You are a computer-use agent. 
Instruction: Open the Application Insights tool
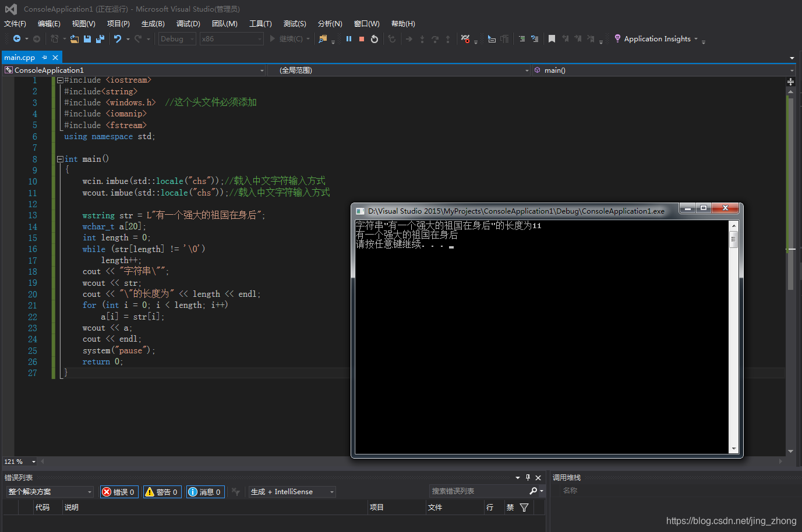pos(655,38)
